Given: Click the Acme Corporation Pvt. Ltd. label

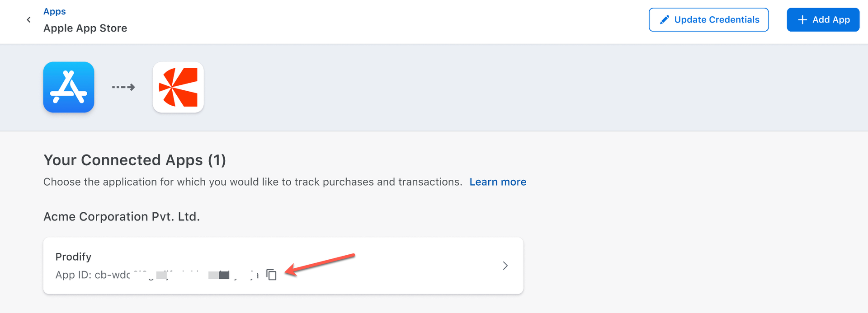Looking at the screenshot, I should pyautogui.click(x=122, y=216).
